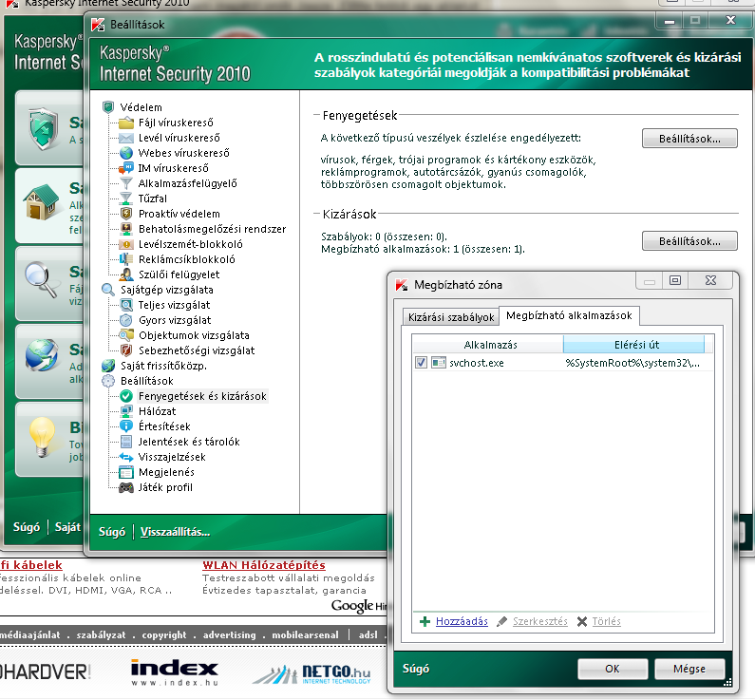Click Visszaállítás link in Beállítások window
The image size is (755, 700).
pyautogui.click(x=175, y=532)
